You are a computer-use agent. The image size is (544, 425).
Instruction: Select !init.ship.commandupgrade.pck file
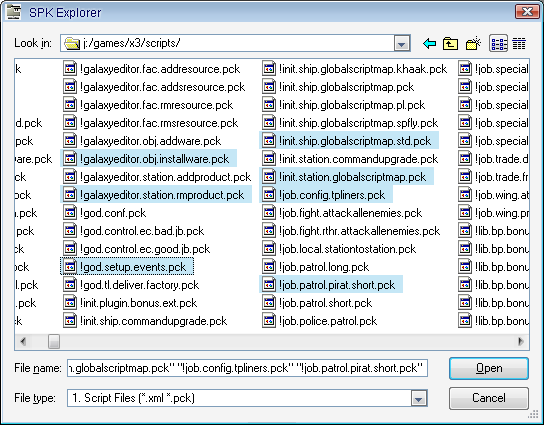(145, 321)
